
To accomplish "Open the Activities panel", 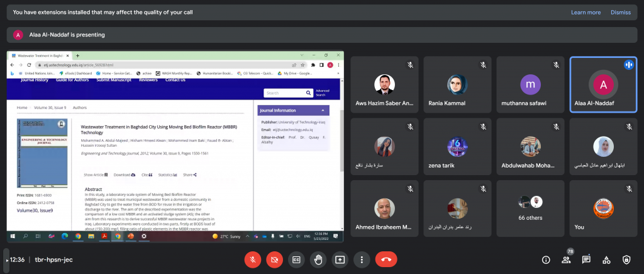I will click(606, 259).
